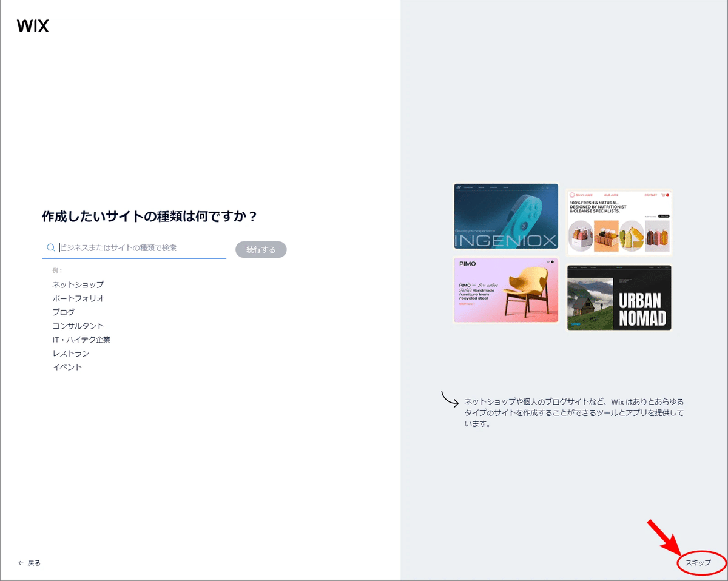Click the 例： label
Image resolution: width=728 pixels, height=581 pixels.
point(58,270)
